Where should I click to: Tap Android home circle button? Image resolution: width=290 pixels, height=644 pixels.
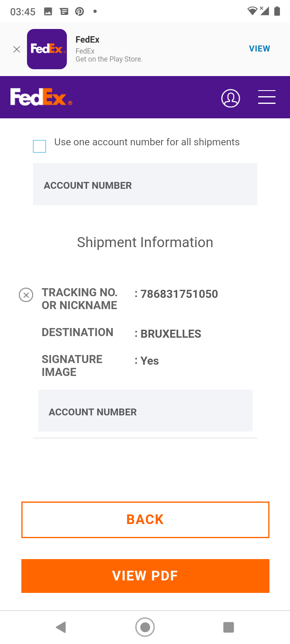[x=145, y=627]
